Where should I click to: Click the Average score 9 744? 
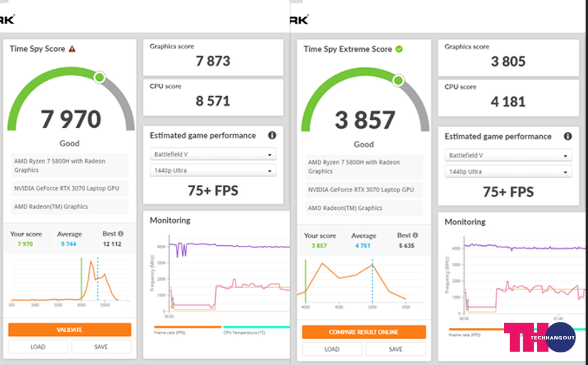click(69, 244)
